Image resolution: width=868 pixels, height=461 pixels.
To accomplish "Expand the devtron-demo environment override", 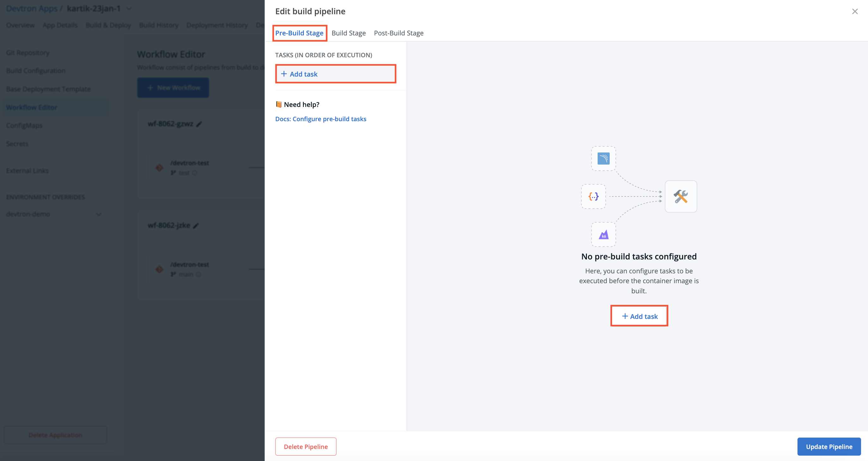I will point(99,214).
